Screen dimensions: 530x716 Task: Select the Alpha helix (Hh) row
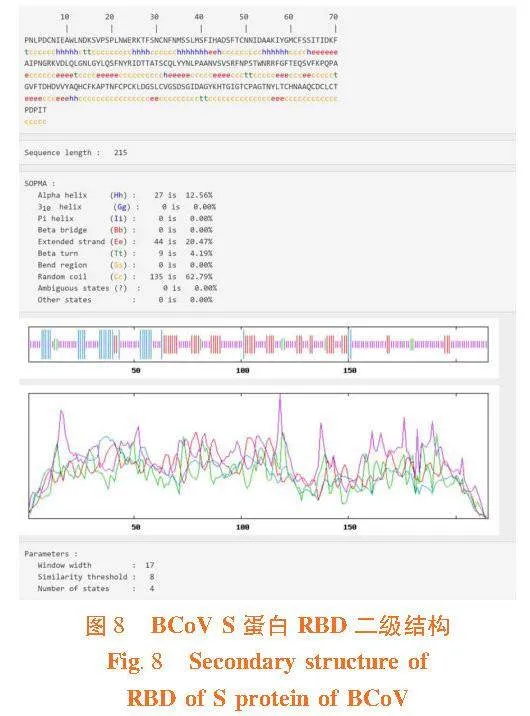(x=125, y=195)
